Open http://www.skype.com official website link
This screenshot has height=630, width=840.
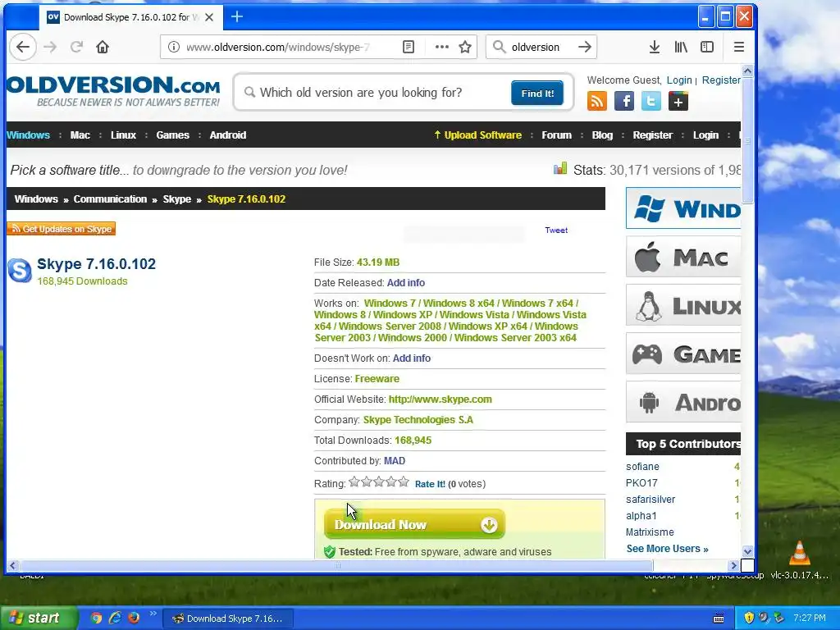[x=440, y=399]
